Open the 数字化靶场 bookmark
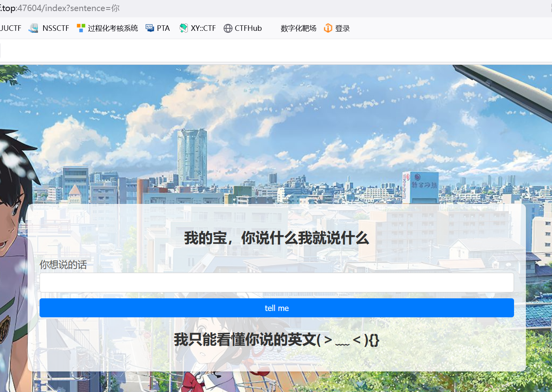 pos(299,28)
